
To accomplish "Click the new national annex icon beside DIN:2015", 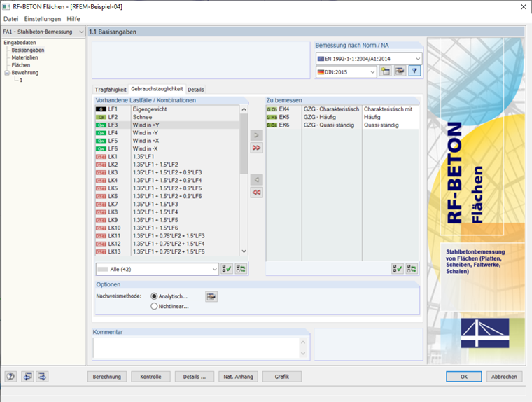I will (x=386, y=71).
